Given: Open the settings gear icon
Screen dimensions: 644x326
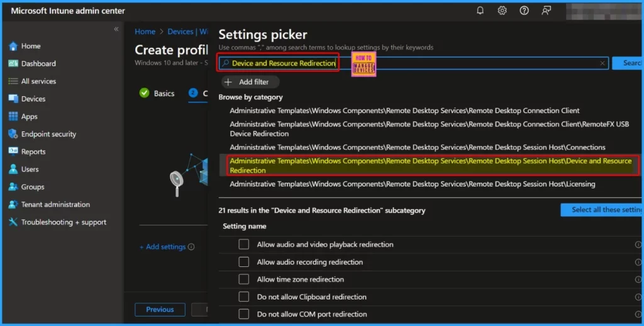Looking at the screenshot, I should 502,11.
